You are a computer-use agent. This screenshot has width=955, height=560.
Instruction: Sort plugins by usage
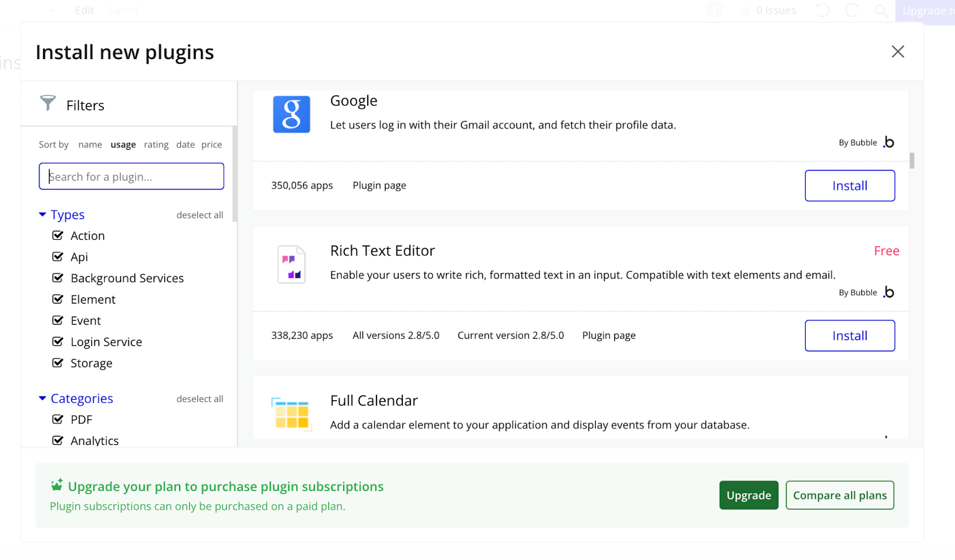pyautogui.click(x=123, y=144)
